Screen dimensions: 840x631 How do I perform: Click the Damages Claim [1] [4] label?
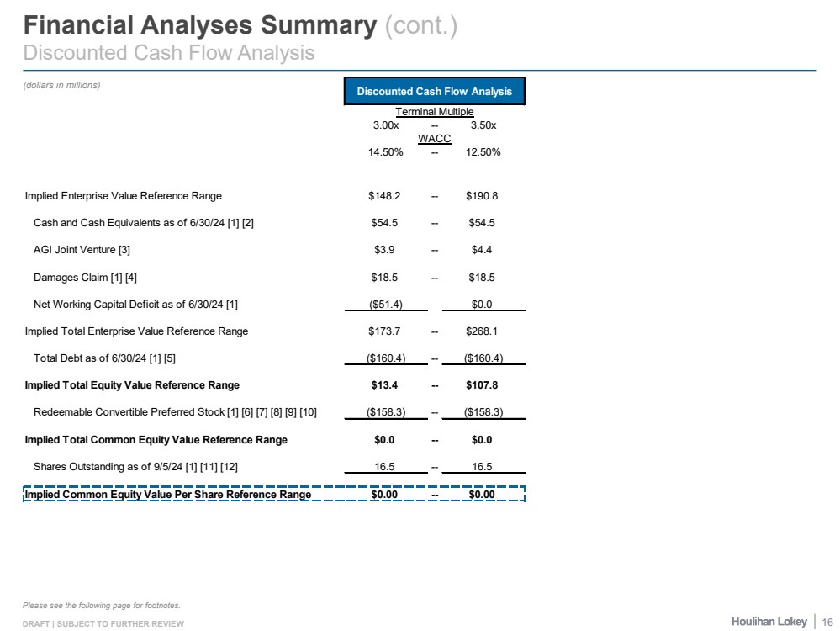tap(91, 276)
